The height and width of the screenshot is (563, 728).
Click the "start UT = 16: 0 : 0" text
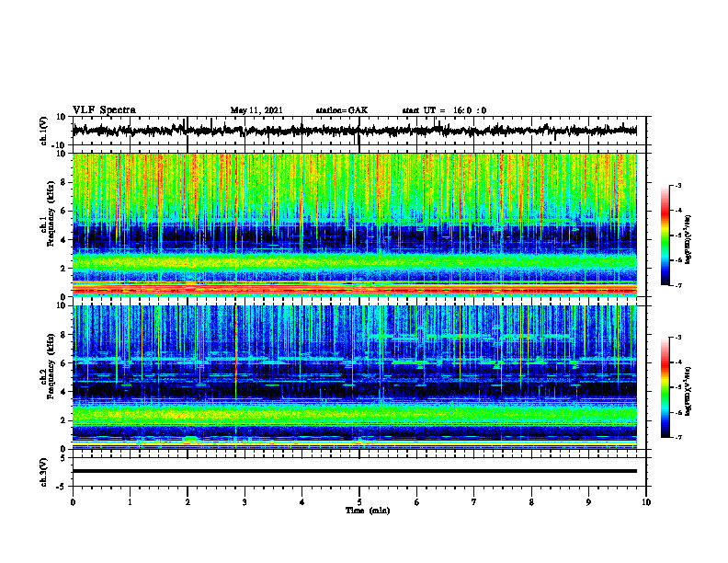pyautogui.click(x=444, y=110)
